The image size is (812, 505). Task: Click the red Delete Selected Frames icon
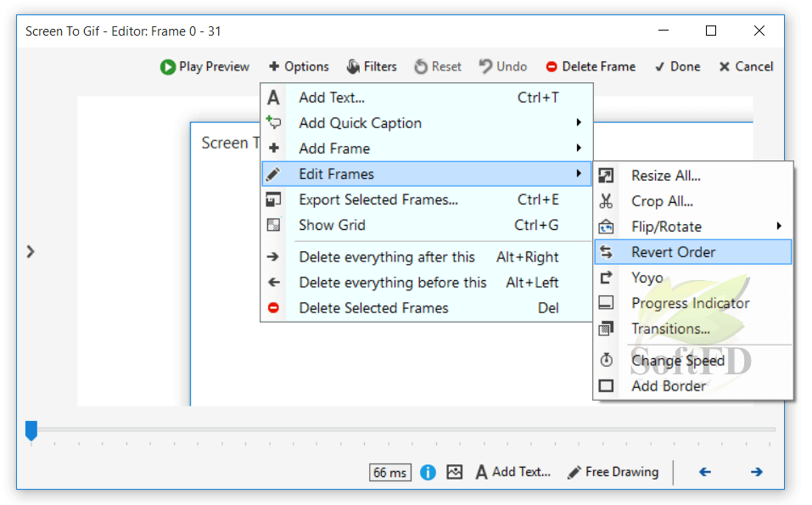pyautogui.click(x=273, y=307)
